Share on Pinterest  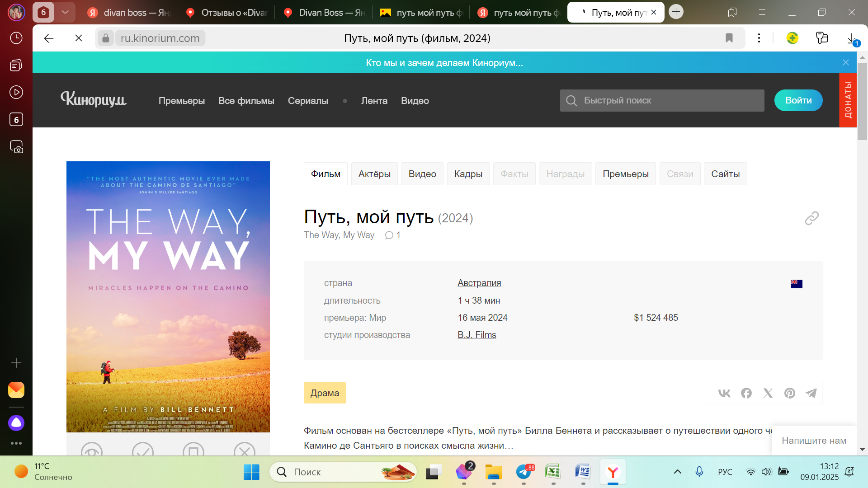[x=789, y=393]
